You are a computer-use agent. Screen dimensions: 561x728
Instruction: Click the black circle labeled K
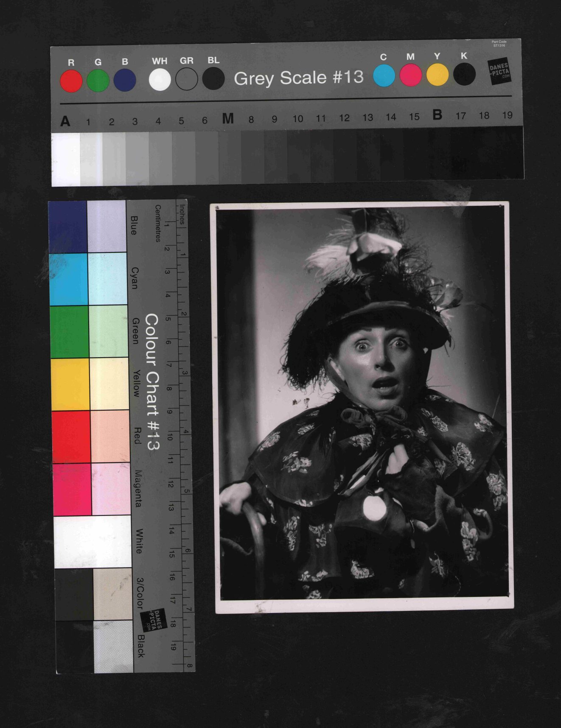(464, 74)
